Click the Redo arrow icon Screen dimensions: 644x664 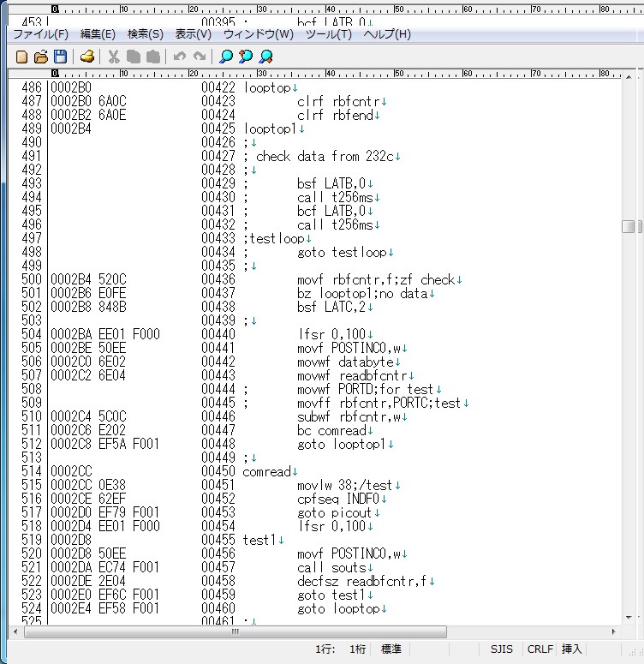pyautogui.click(x=200, y=57)
